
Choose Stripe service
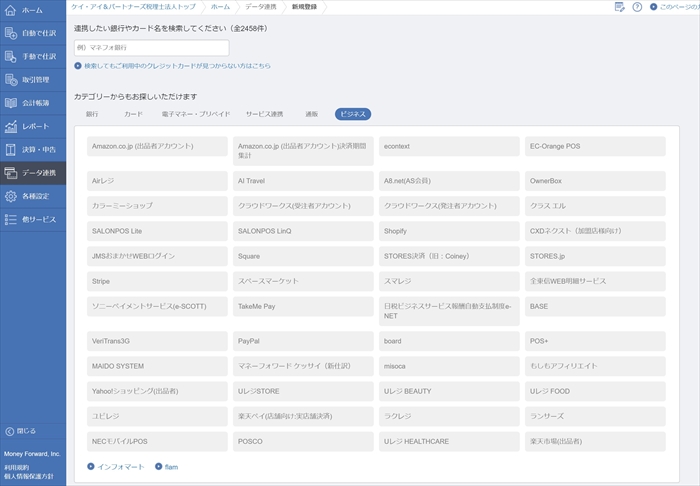pyautogui.click(x=157, y=281)
